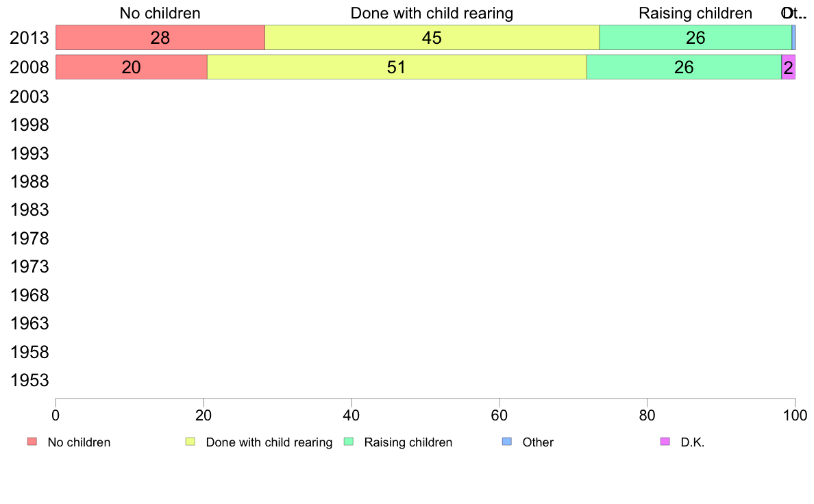
Task: Select the 2013 green segment showing 26
Action: [695, 38]
